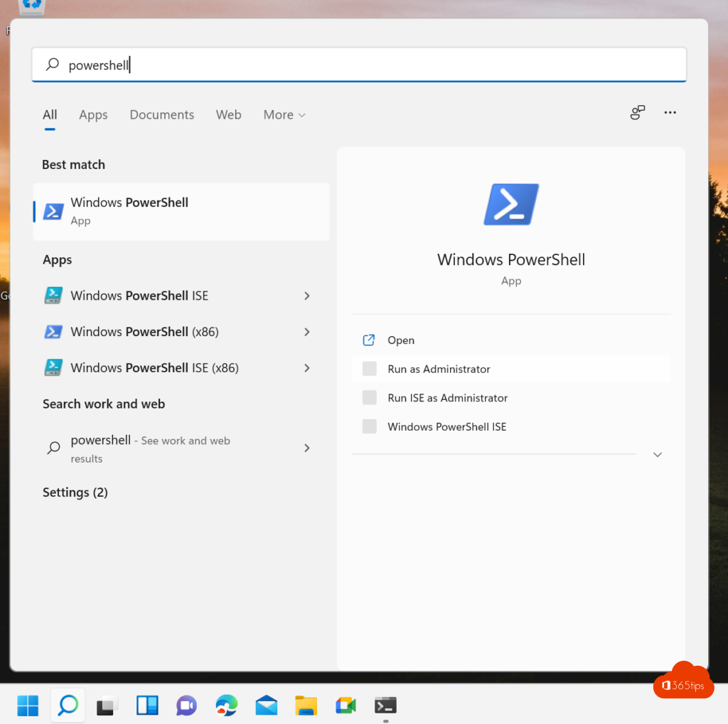Switch to the Apps filter tab

coord(93,115)
